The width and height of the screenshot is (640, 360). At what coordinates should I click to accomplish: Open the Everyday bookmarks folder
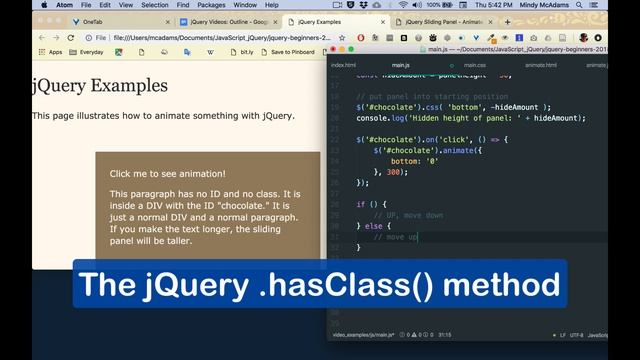[86, 52]
